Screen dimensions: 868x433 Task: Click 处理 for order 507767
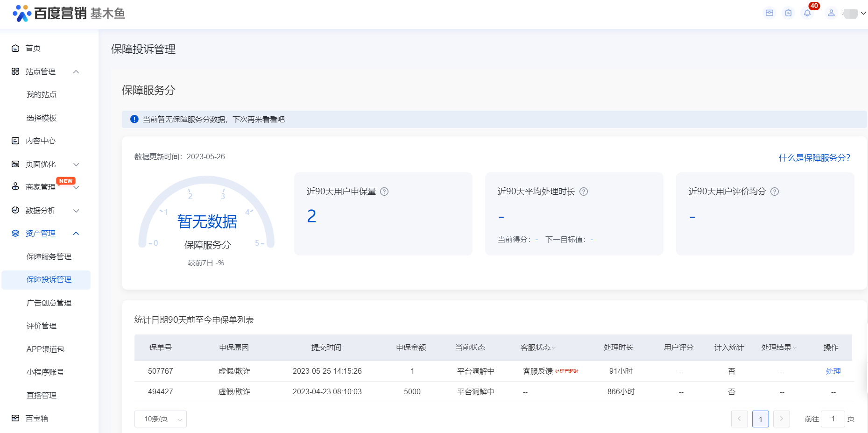[833, 371]
